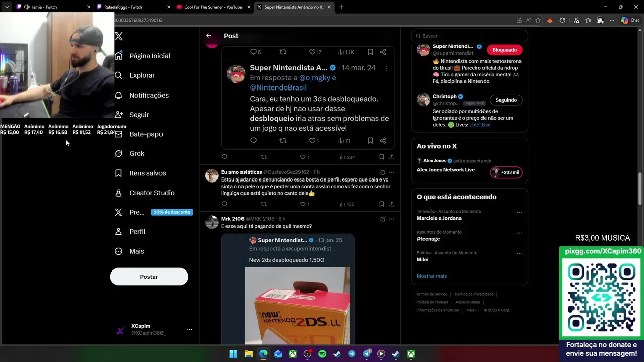The width and height of the screenshot is (644, 362).
Task: Open a new browser tab
Action: (x=341, y=7)
